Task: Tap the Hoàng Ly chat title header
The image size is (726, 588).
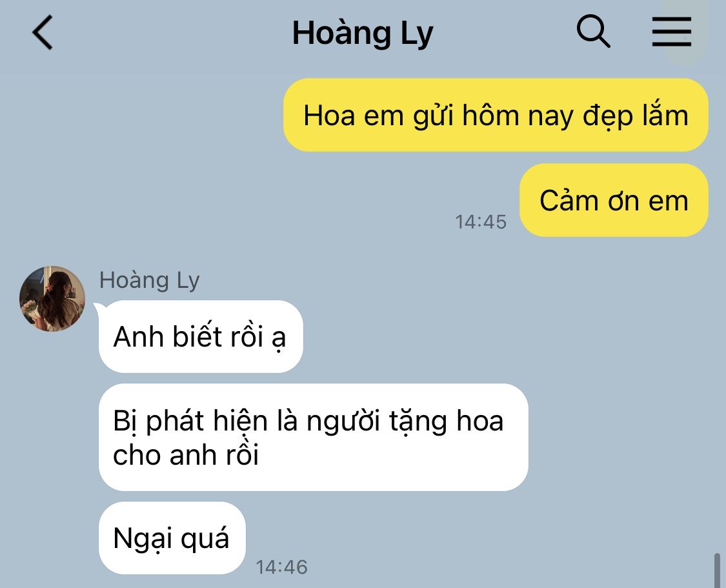Action: tap(363, 34)
